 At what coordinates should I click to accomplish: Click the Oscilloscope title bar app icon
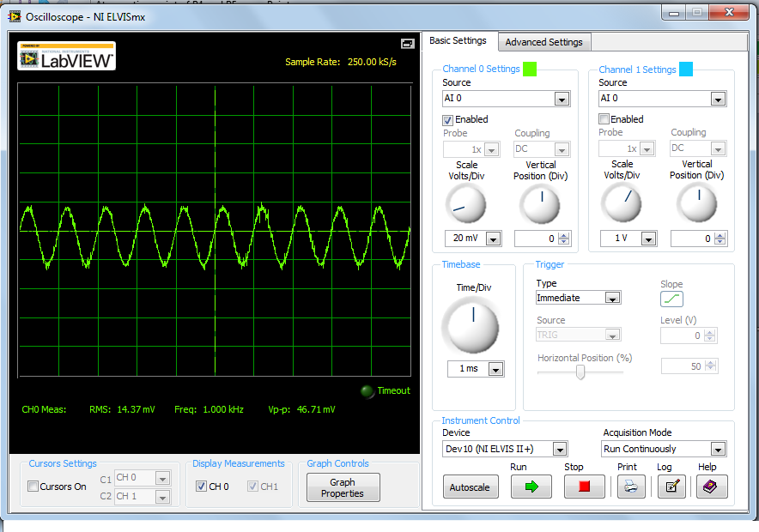click(15, 17)
